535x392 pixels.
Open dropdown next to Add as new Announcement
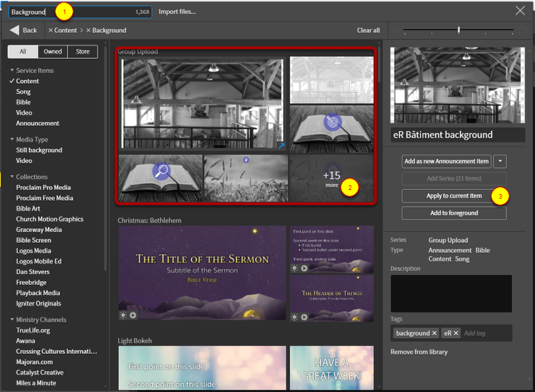tap(500, 161)
